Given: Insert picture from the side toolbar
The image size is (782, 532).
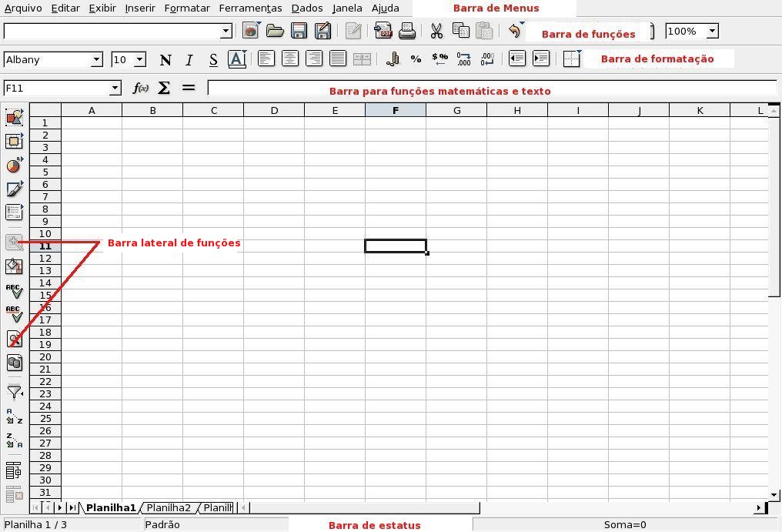Looking at the screenshot, I should [x=15, y=118].
